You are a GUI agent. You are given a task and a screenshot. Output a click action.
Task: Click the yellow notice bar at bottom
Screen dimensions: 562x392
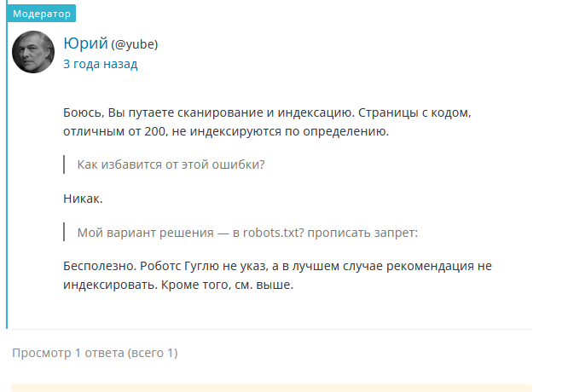click(271, 387)
